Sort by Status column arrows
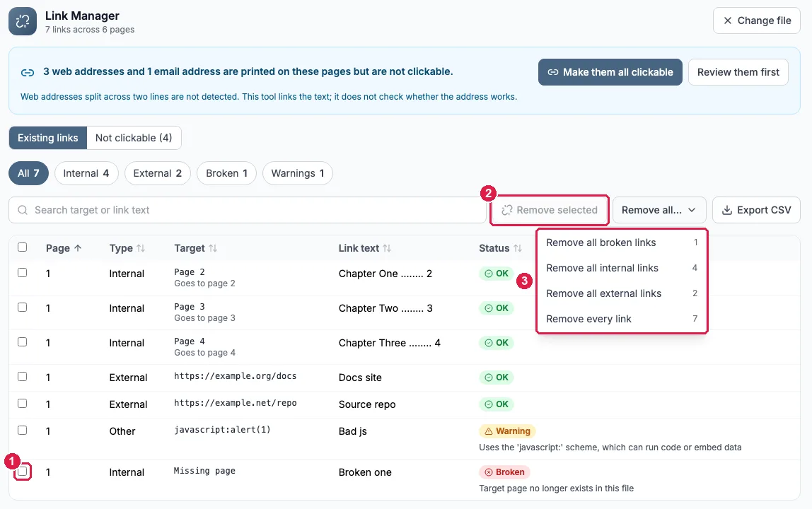The width and height of the screenshot is (812, 509). pos(517,249)
